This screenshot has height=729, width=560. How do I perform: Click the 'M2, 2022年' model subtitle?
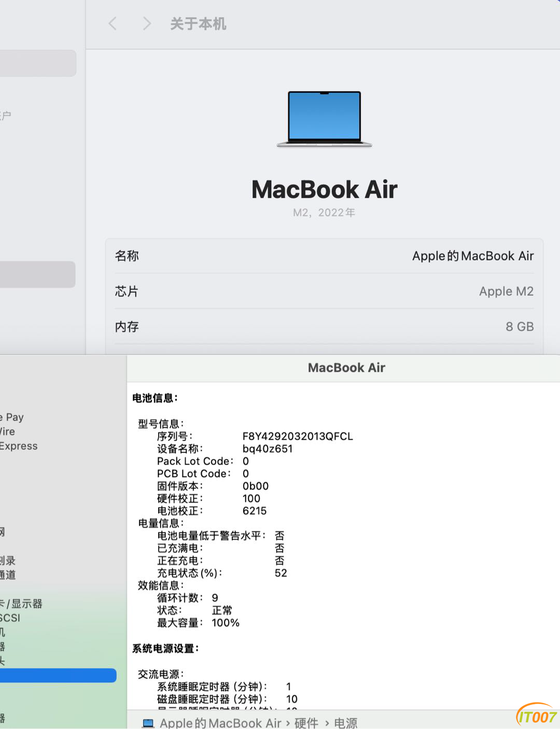click(x=324, y=213)
